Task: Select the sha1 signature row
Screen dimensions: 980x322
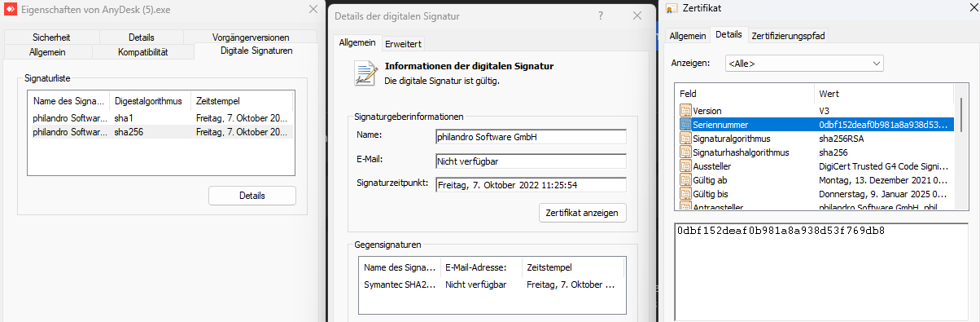Action: (x=160, y=118)
